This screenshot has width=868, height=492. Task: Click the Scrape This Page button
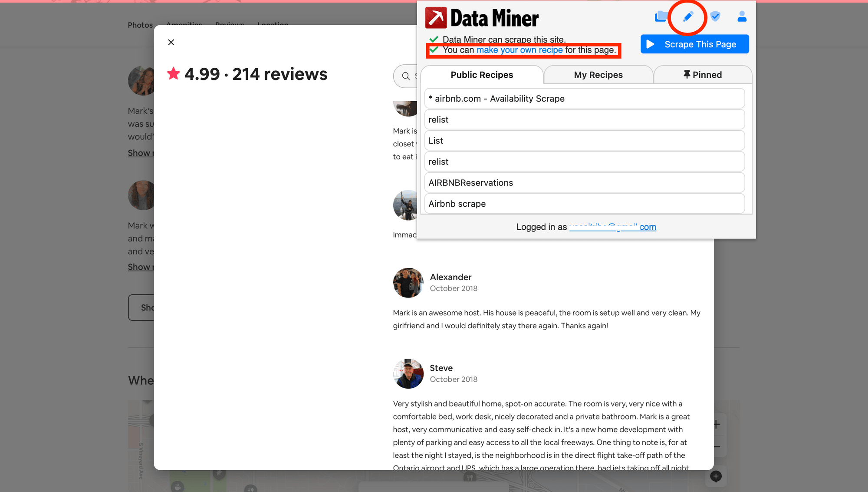click(x=694, y=44)
